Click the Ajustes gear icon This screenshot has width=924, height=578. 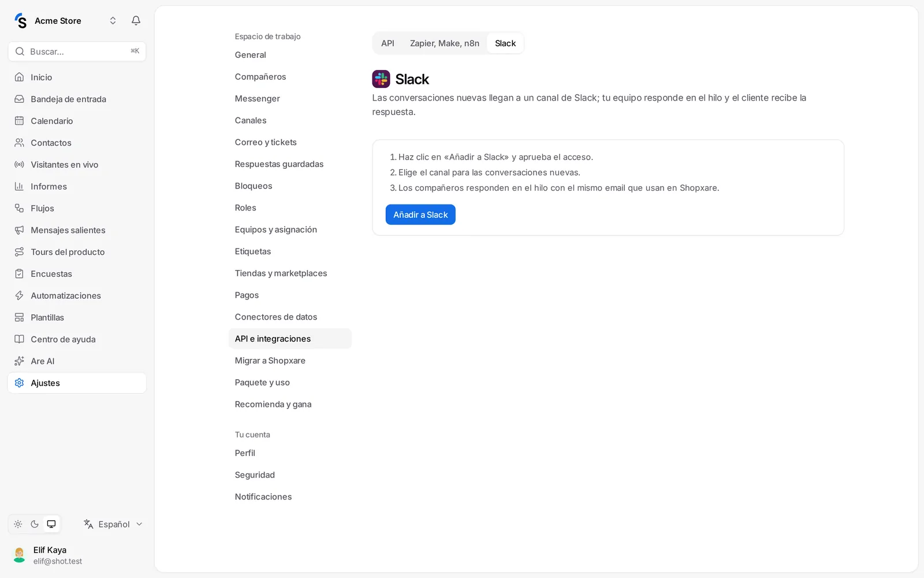[x=19, y=383]
